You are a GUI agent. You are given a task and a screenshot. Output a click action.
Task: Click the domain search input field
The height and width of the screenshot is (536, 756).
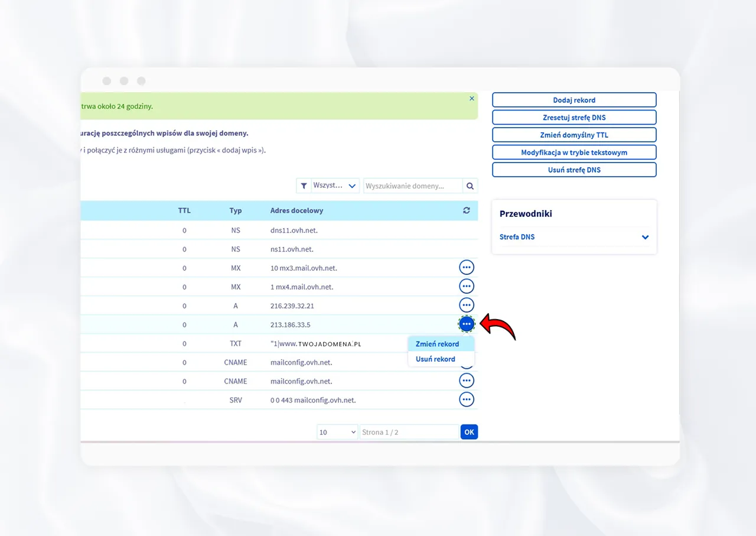pyautogui.click(x=412, y=186)
